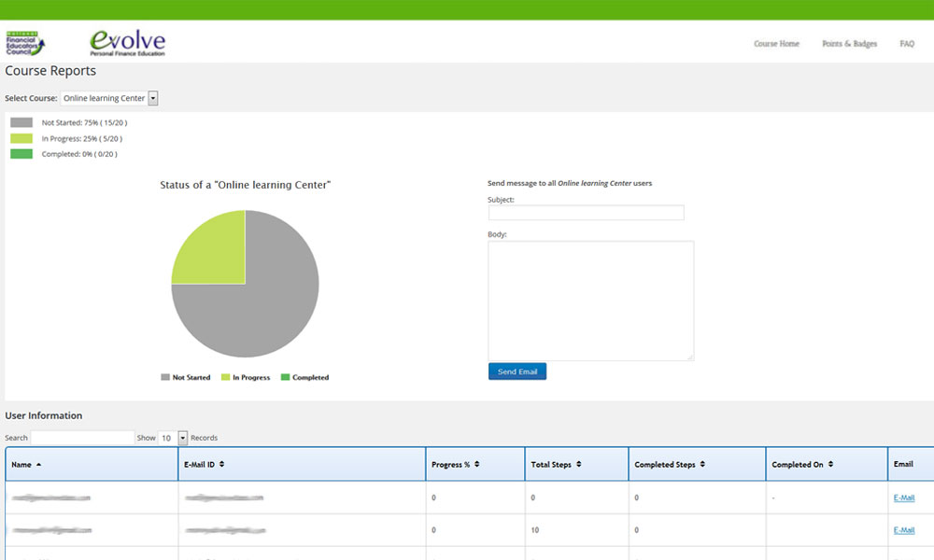
Task: Open the Select Course dropdown
Action: point(109,98)
